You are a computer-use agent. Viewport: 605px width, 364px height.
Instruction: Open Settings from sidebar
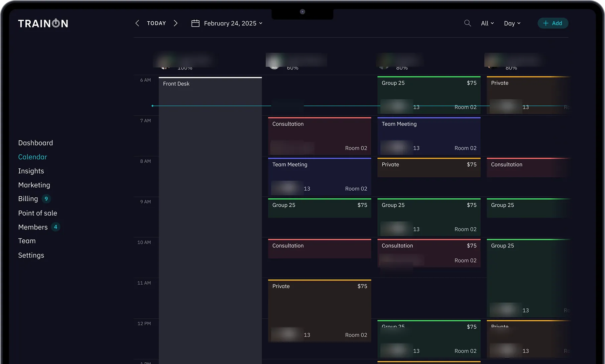31,255
